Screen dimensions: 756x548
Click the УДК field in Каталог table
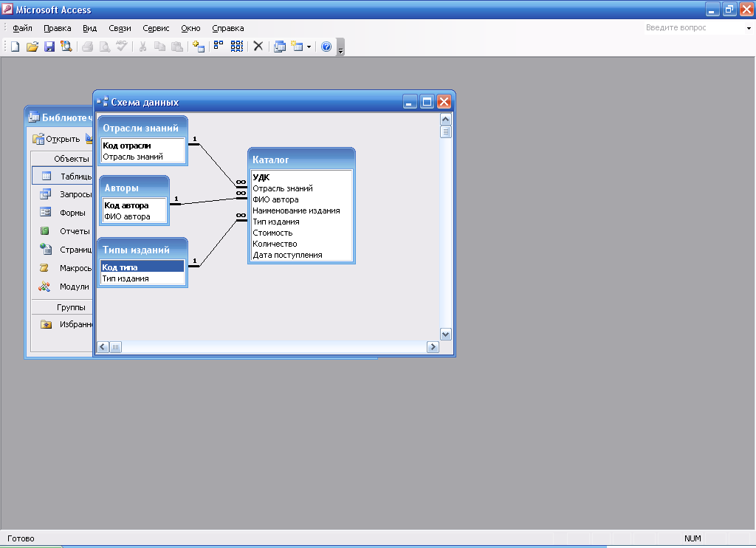pyautogui.click(x=261, y=177)
